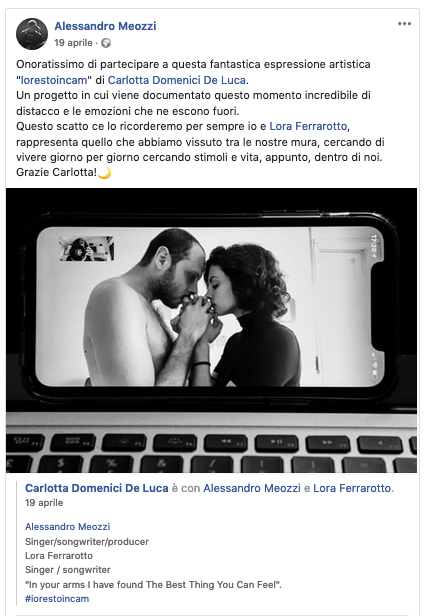Screen dimensions: 427x616
Task: Click Alessandro Meozzi tagged in shared post header
Action: pyautogui.click(x=252, y=488)
